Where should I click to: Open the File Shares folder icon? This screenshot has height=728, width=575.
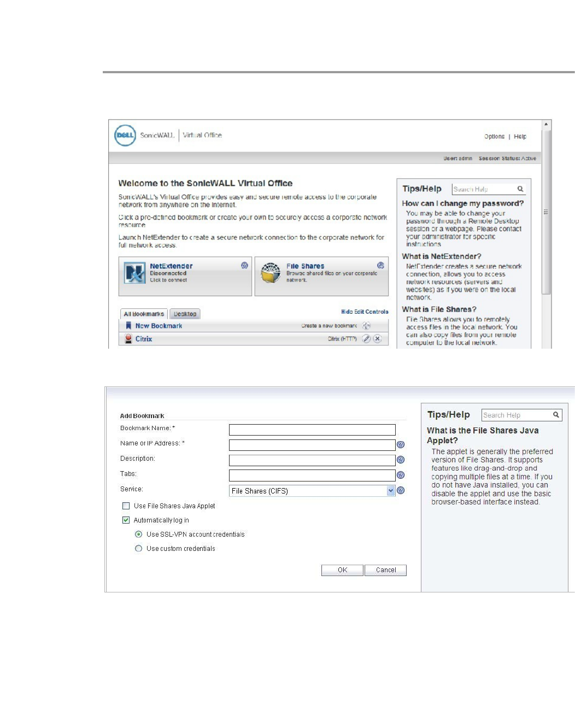pos(271,272)
